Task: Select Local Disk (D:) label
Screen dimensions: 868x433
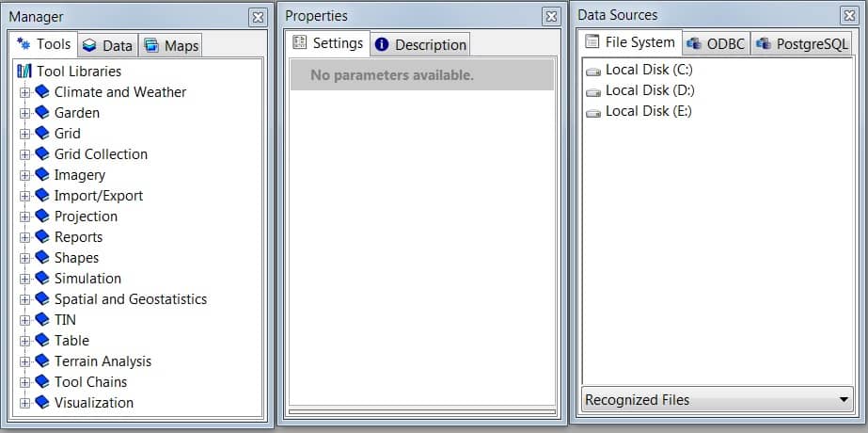Action: click(650, 90)
